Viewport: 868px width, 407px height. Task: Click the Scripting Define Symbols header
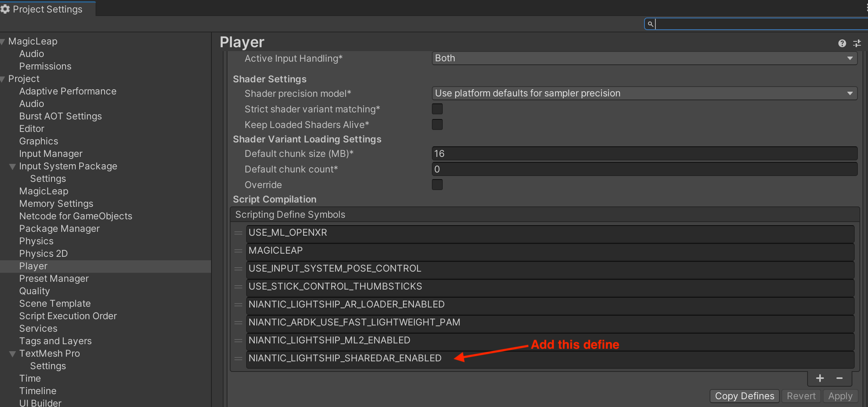(x=545, y=215)
